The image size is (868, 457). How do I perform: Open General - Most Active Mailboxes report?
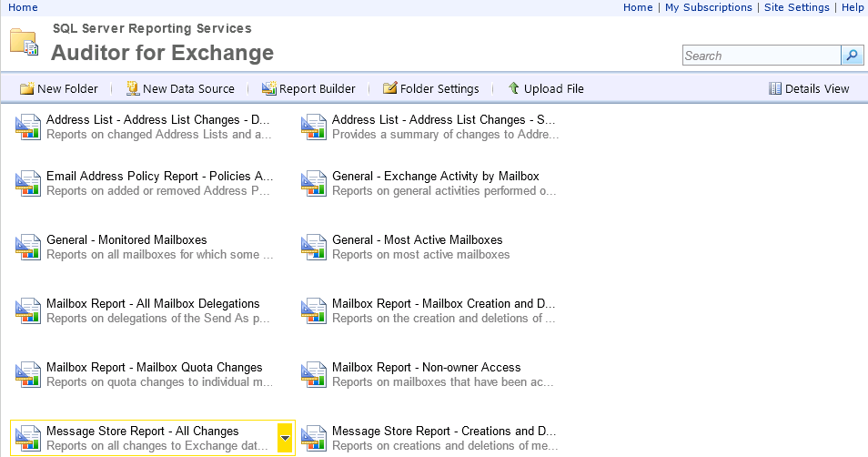(x=418, y=239)
